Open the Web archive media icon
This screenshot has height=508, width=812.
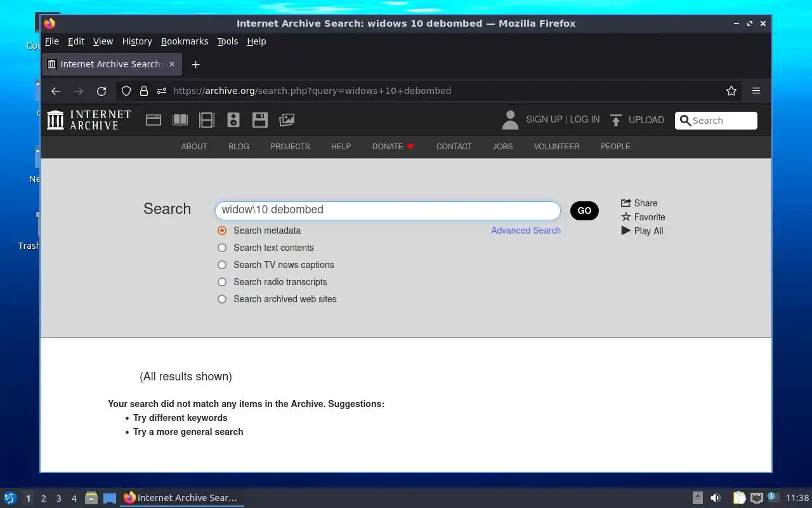click(x=154, y=119)
